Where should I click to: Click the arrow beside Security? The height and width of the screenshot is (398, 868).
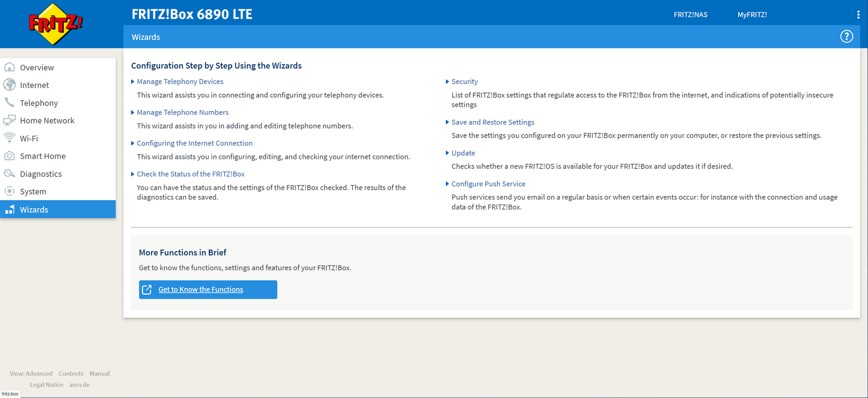[x=447, y=82]
